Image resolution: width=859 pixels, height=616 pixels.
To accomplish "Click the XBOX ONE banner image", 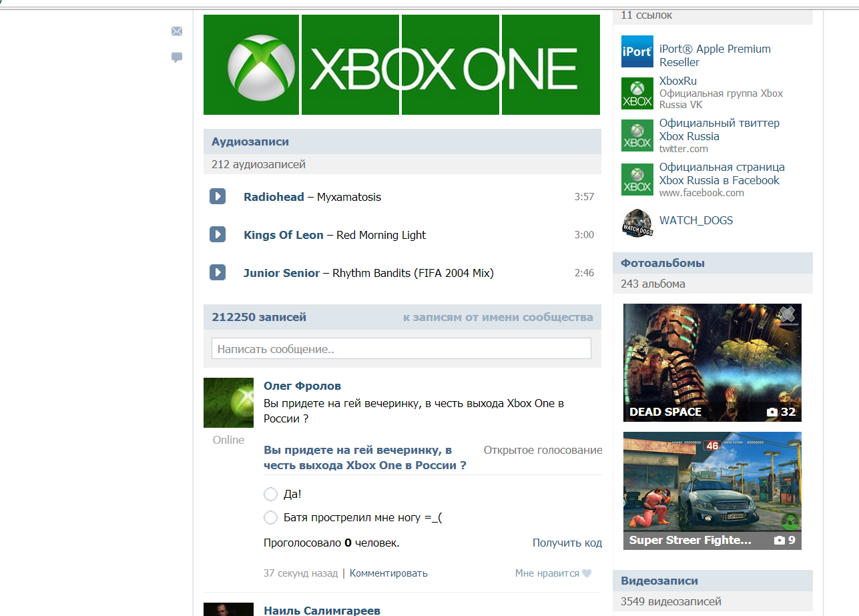I will (x=402, y=65).
